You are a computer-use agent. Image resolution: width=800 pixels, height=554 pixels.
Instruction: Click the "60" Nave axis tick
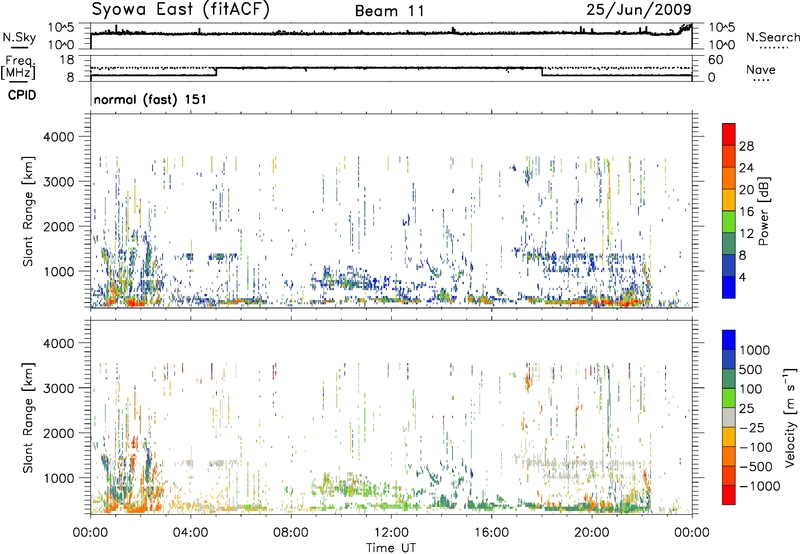[715, 60]
